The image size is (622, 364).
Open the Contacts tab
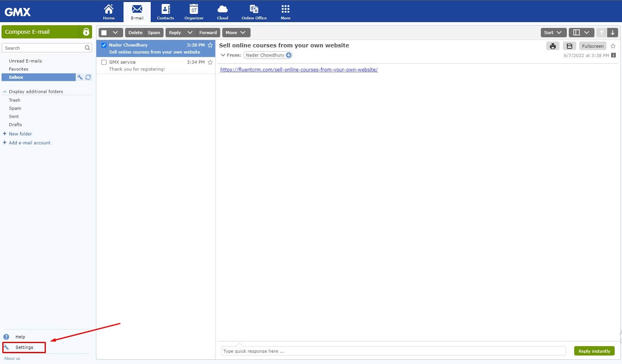coord(166,12)
